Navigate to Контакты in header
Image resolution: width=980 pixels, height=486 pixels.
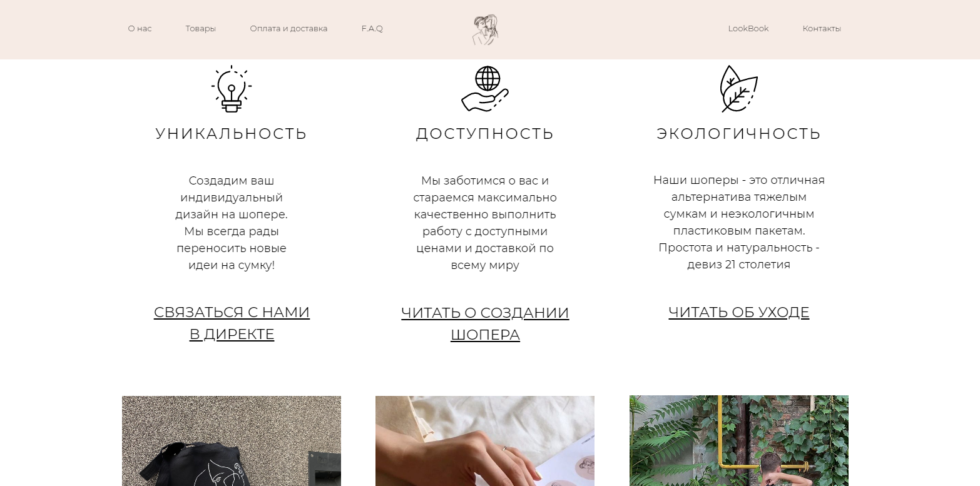tap(822, 29)
